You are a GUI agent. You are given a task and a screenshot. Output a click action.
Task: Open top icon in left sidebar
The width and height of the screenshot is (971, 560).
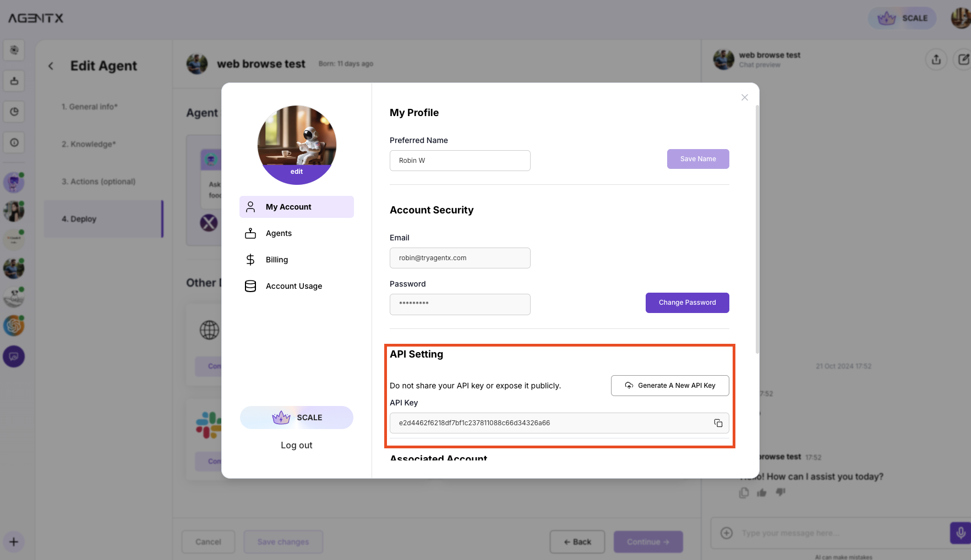click(14, 50)
